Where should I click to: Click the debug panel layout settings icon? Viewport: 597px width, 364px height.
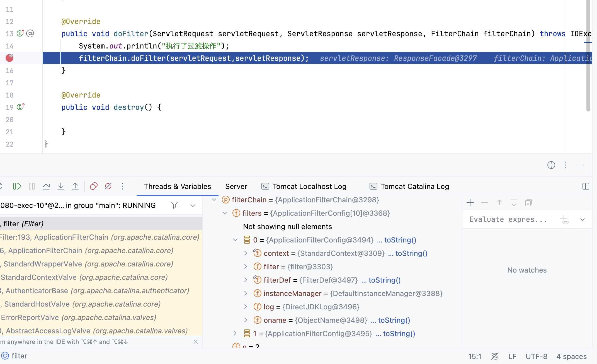[x=586, y=186]
